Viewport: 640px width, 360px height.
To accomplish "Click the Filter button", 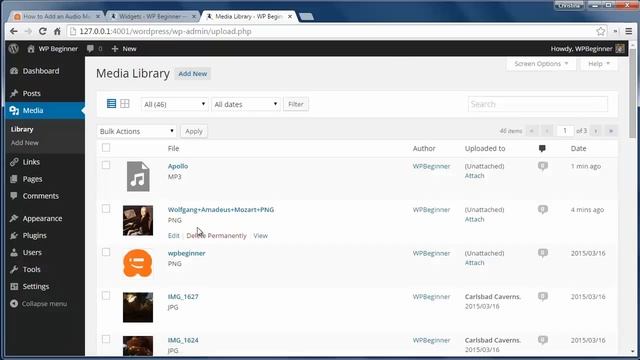I will (296, 104).
